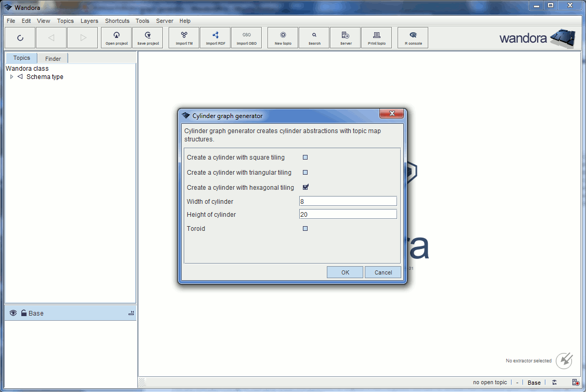Open the Layers menu

click(89, 21)
